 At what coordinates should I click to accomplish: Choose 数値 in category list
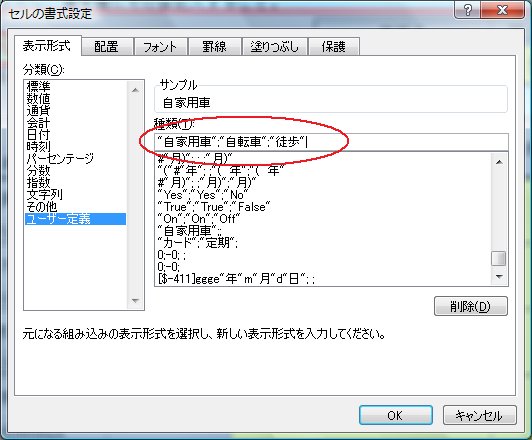[x=75, y=98]
